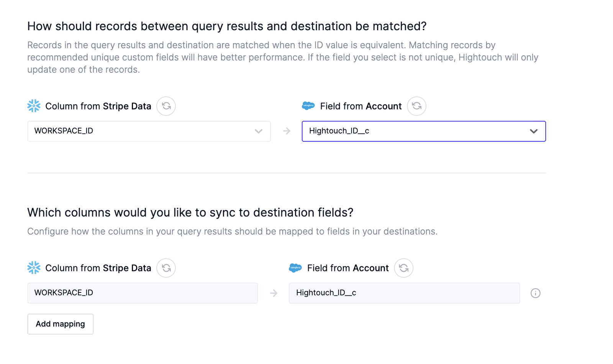Click the Stripe Data source label

127,106
